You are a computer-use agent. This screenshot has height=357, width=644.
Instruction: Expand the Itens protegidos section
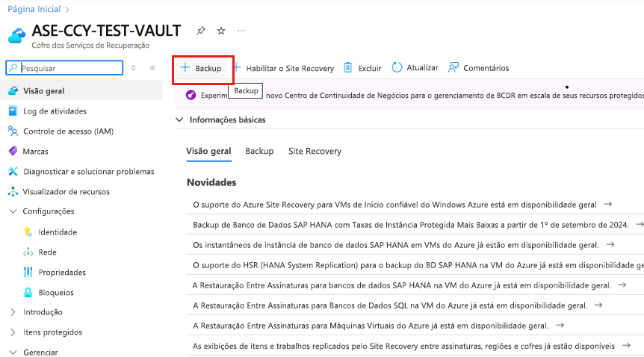tap(13, 332)
